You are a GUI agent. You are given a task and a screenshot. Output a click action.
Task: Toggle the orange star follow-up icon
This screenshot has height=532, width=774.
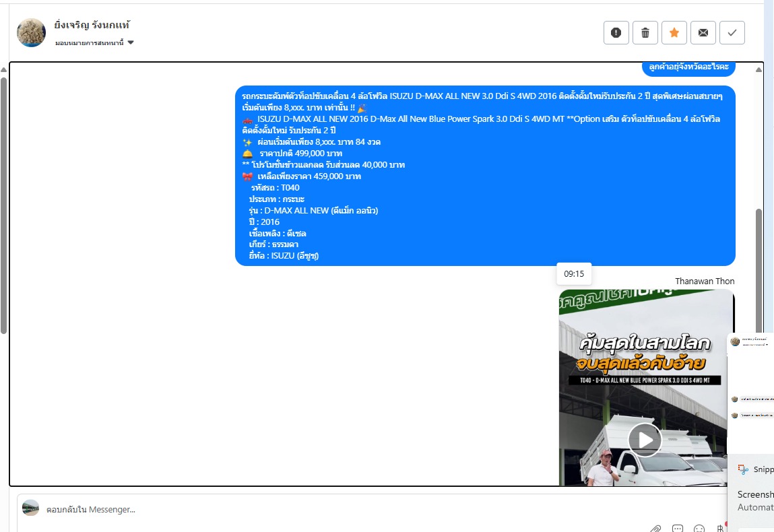(x=674, y=33)
